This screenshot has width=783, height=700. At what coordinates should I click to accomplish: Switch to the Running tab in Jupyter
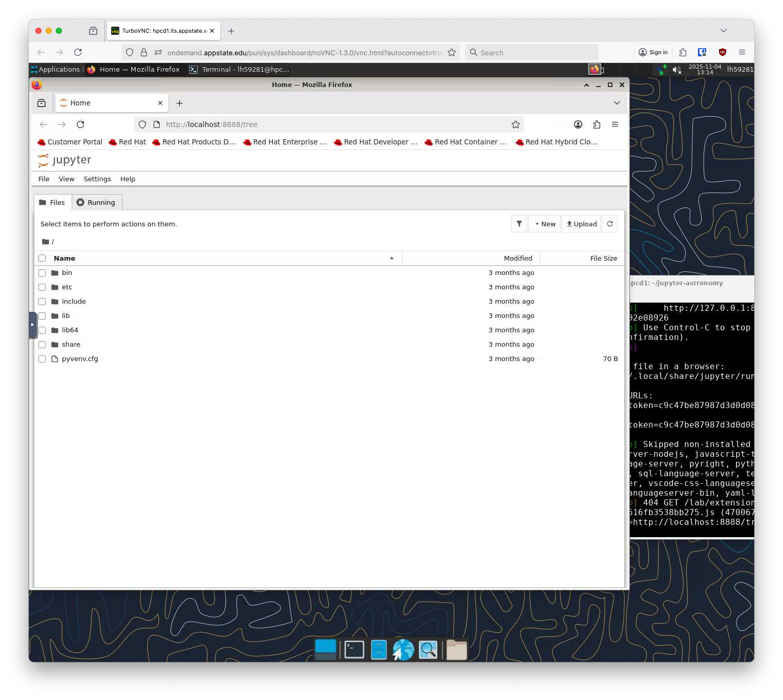97,202
